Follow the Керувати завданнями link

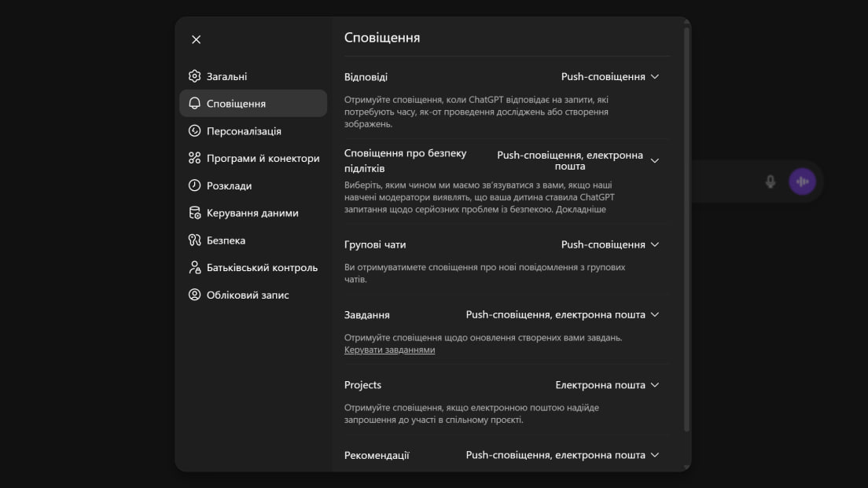[388, 349]
